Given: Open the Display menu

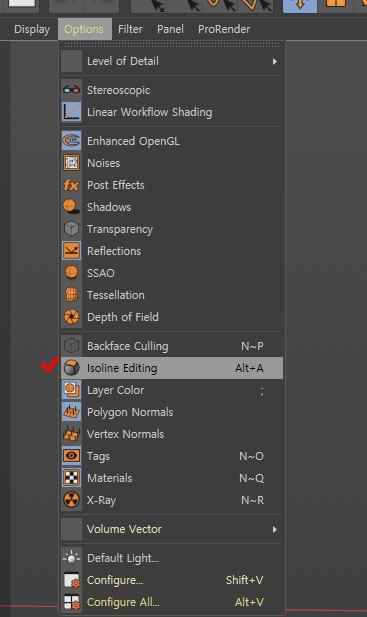Looking at the screenshot, I should (x=32, y=29).
